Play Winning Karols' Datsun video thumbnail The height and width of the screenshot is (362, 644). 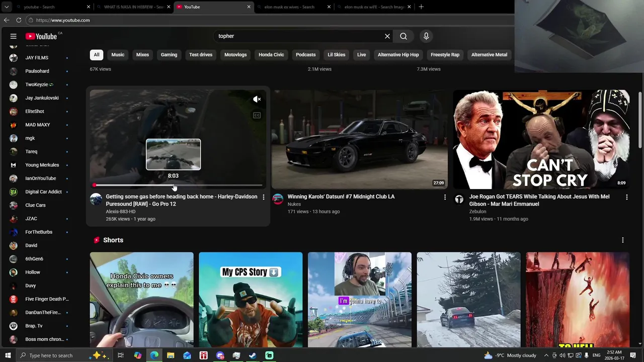359,139
